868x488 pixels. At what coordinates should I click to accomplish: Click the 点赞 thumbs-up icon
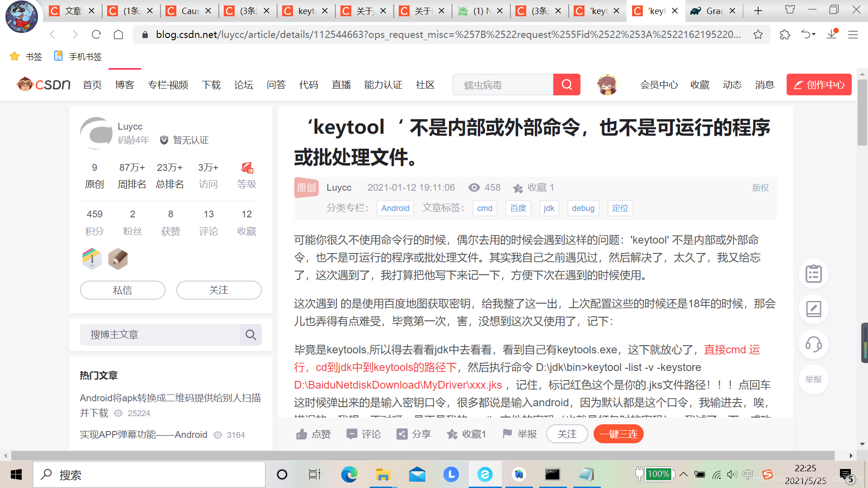302,434
